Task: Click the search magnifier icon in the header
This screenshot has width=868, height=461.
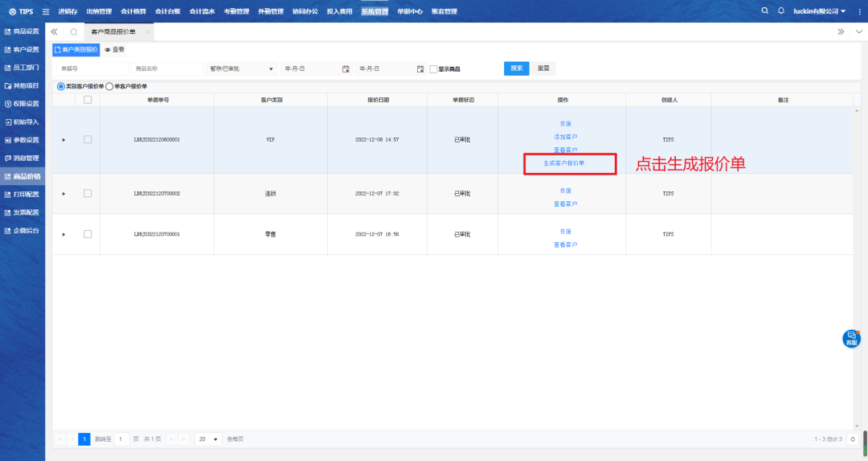Action: click(764, 11)
